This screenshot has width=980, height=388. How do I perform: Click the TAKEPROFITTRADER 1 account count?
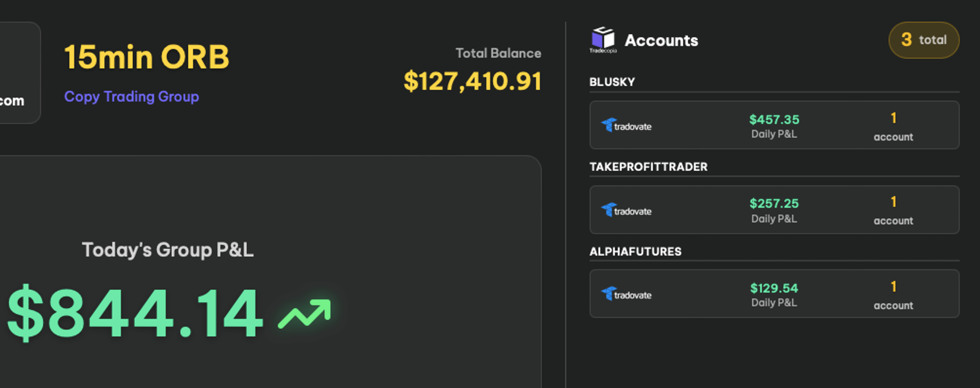(893, 211)
